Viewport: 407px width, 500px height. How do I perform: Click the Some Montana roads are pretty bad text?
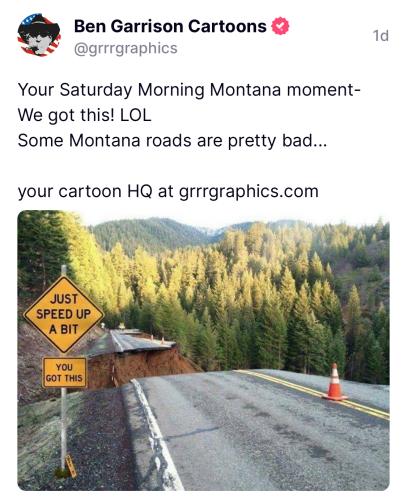[x=172, y=140]
